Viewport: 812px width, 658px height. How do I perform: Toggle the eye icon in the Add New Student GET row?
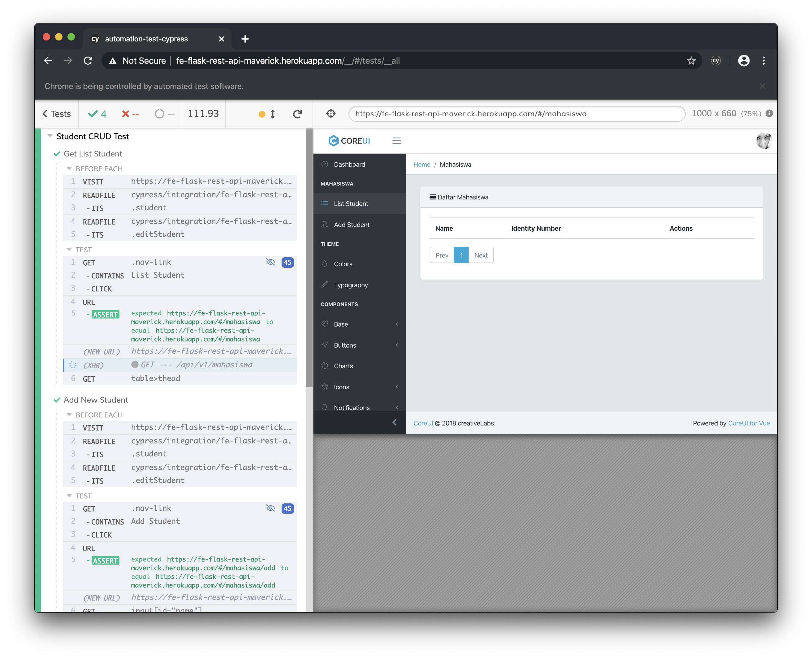click(270, 508)
